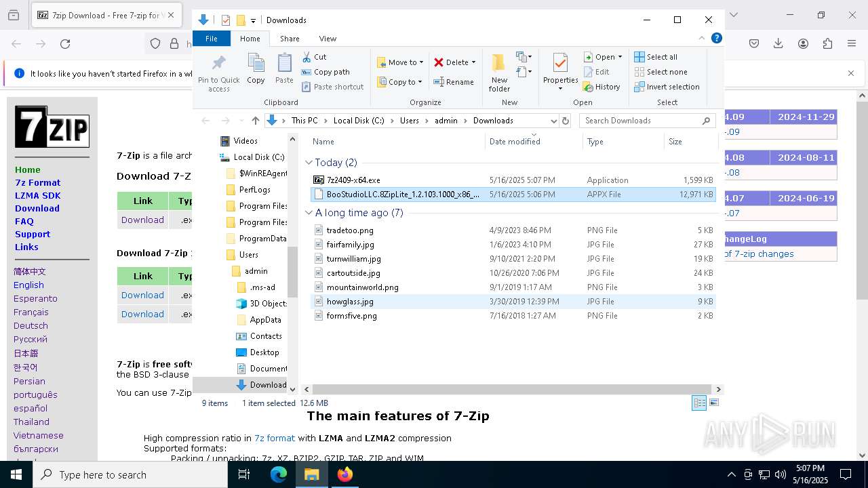Expand the Delete options arrow
This screenshot has height=488, width=868.
click(x=473, y=62)
